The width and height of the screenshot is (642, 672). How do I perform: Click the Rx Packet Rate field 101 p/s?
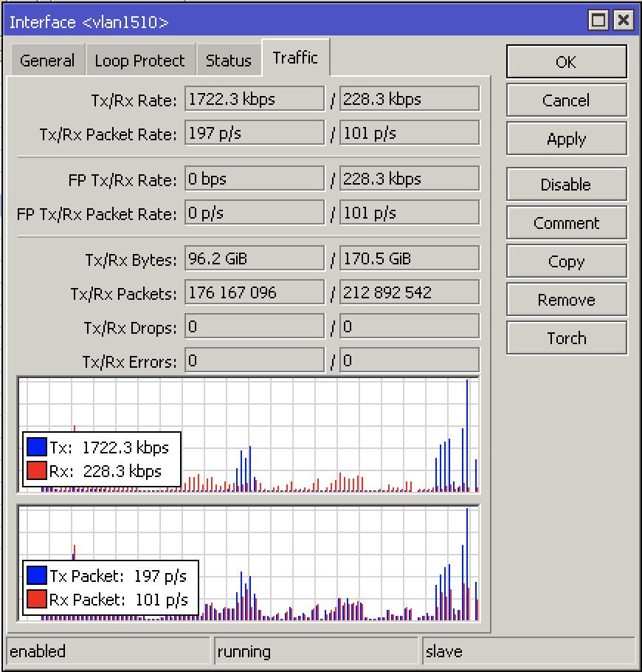point(410,133)
